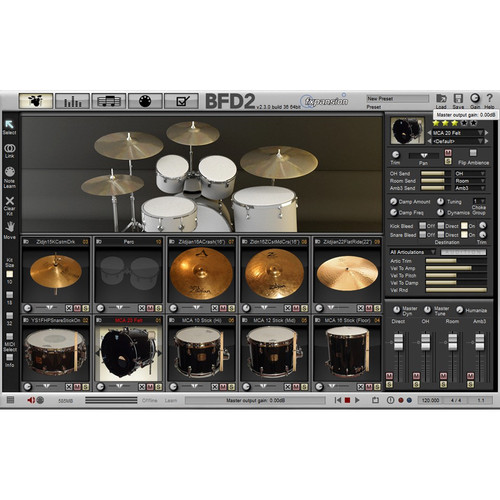
Task: Click the Save preset floppy icon
Action: pos(458,99)
